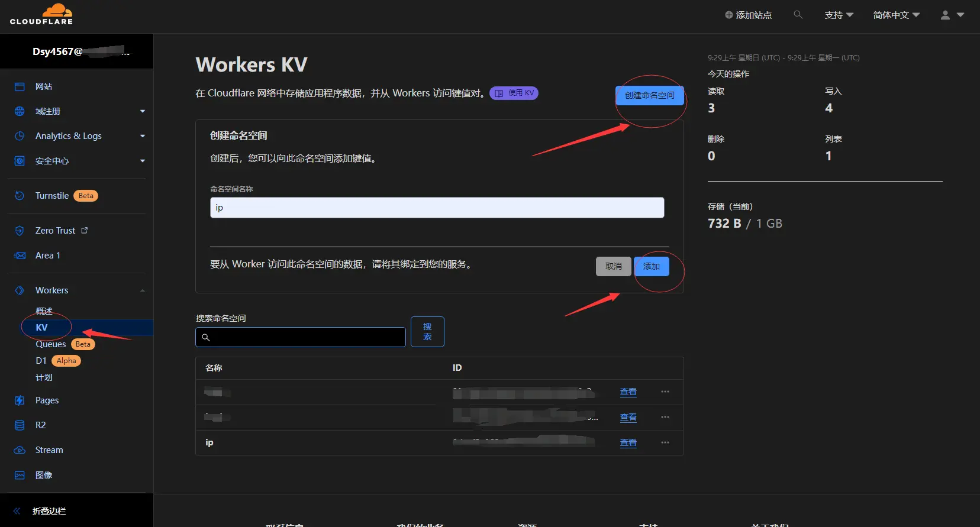Open the 支持 support dropdown

click(839, 15)
